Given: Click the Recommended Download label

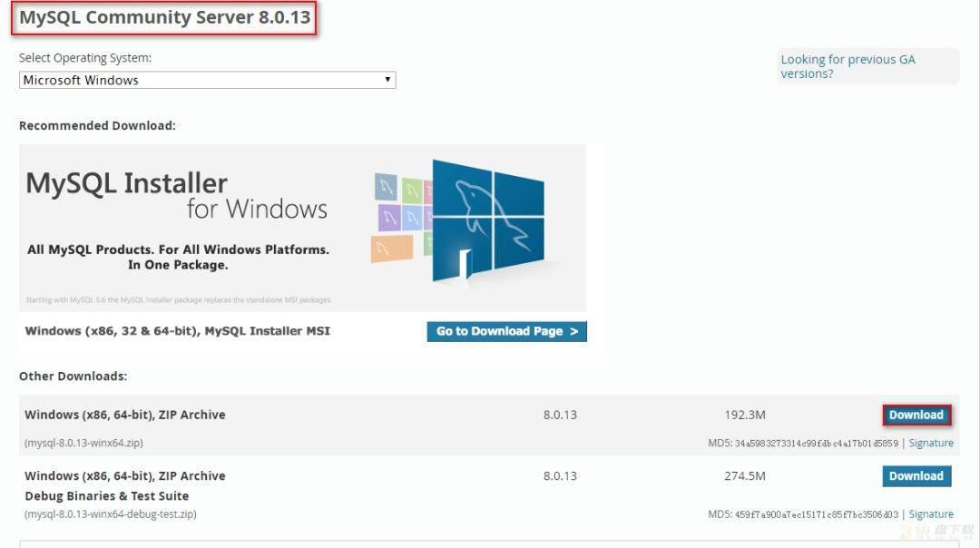Looking at the screenshot, I should click(97, 125).
